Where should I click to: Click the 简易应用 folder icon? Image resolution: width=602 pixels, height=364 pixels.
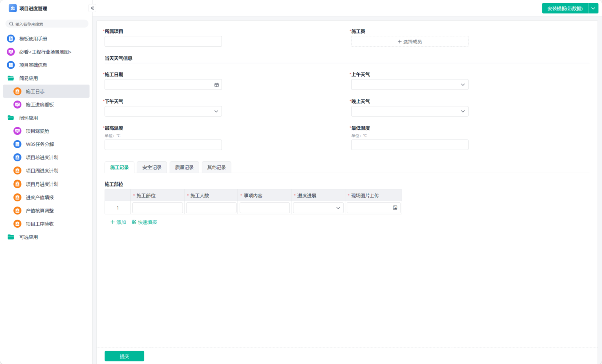[11, 78]
